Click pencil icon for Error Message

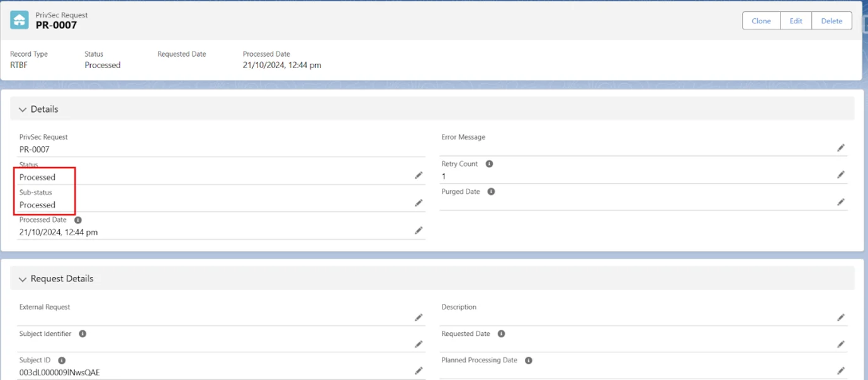(840, 148)
